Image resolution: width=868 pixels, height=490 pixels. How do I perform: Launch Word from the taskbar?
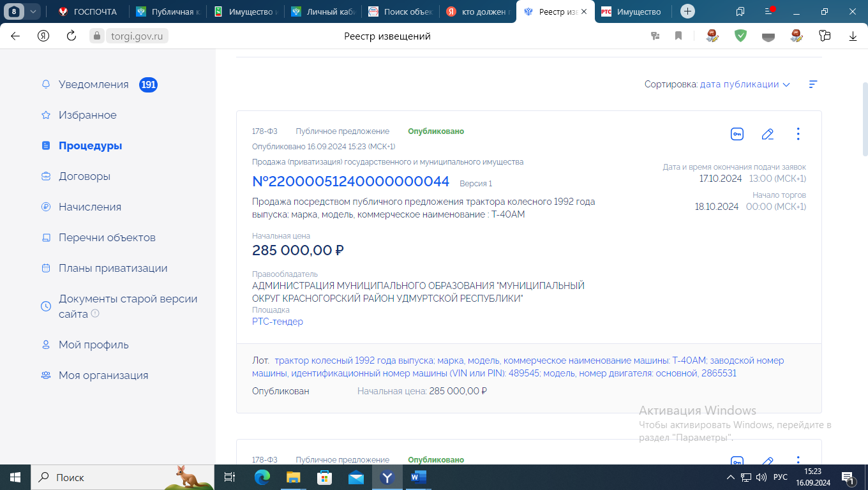coord(419,477)
